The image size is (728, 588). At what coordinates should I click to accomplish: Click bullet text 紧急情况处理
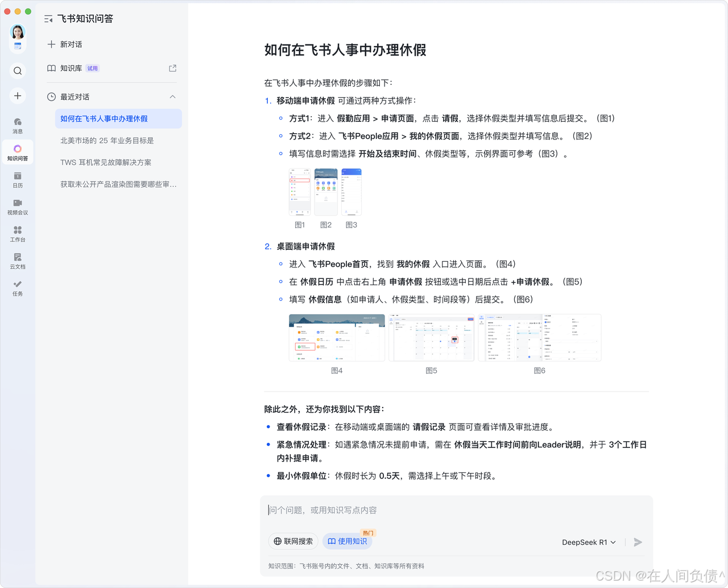click(x=301, y=445)
